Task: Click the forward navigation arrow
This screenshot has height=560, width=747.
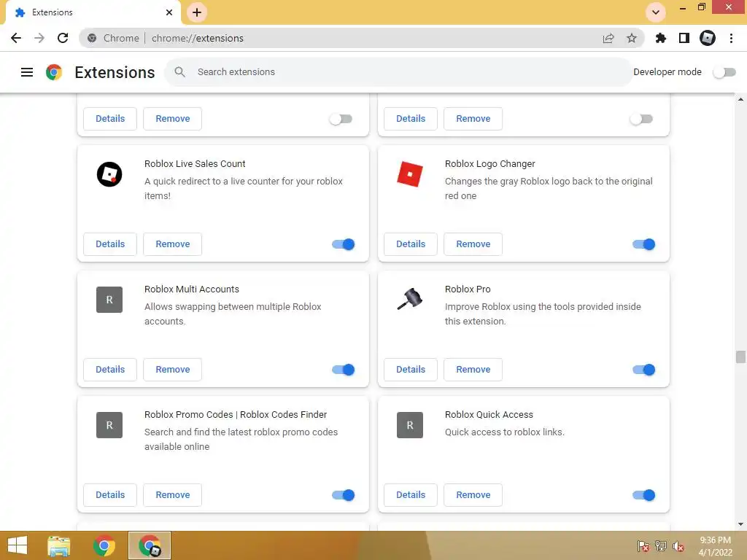Action: click(39, 38)
